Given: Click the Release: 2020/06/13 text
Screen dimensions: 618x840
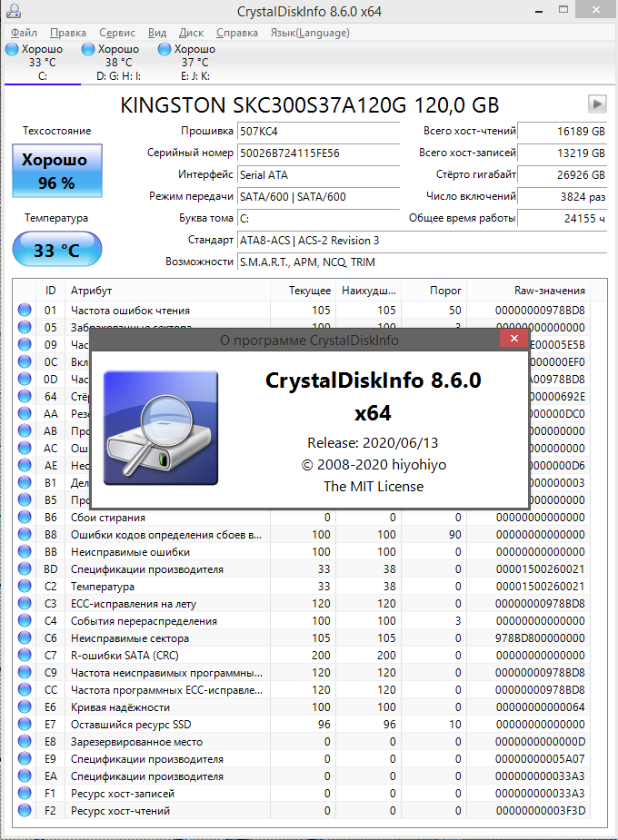Looking at the screenshot, I should [x=373, y=443].
